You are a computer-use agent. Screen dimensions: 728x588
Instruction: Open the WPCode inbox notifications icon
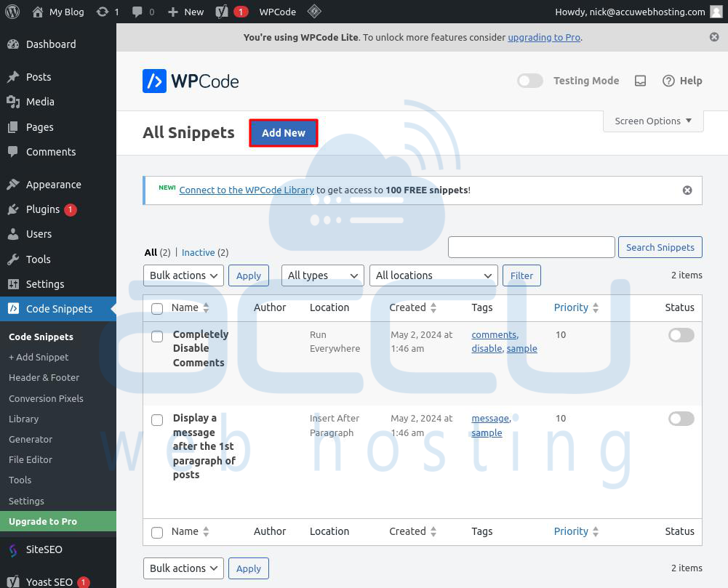coord(640,81)
